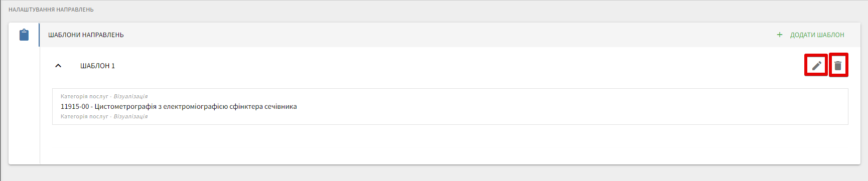The image size is (868, 181).
Task: Click the upper Категорія послуг label
Action: (x=84, y=96)
